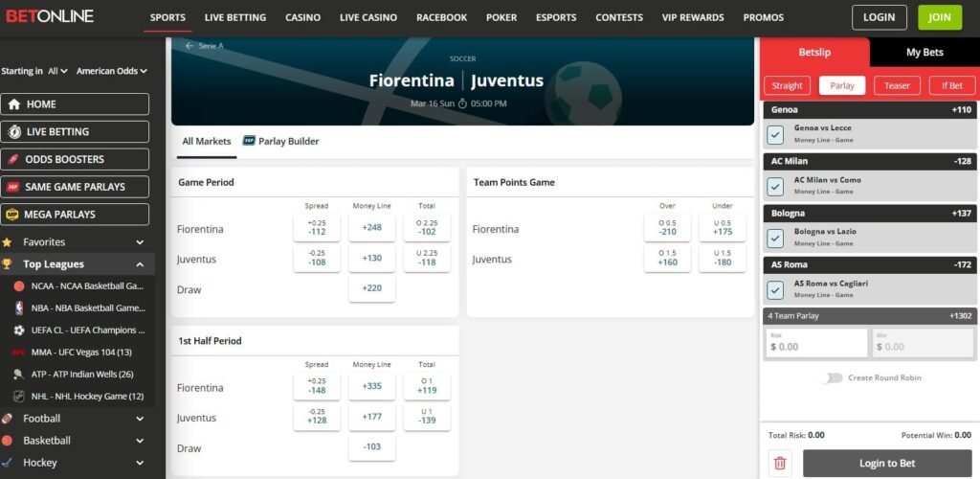
Task: Pick game total over 2.25 at -102
Action: coord(427,228)
